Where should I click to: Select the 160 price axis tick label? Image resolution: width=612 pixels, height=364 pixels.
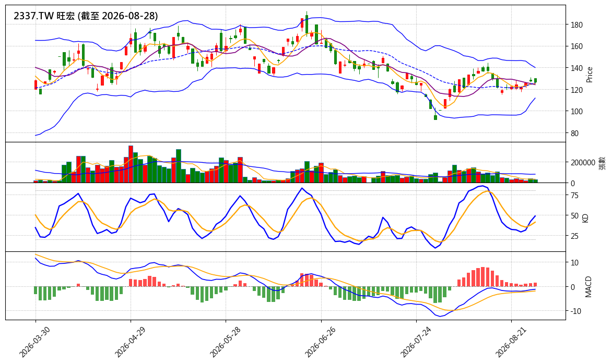pyautogui.click(x=576, y=46)
